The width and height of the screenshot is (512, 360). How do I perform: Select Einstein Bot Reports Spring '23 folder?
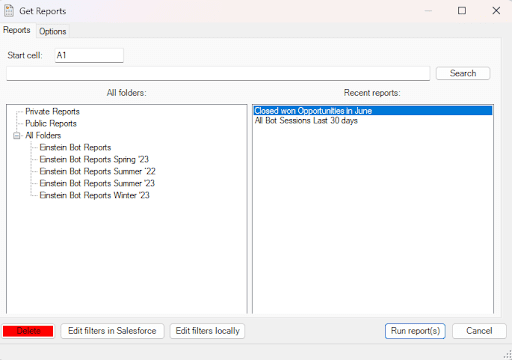pos(94,160)
